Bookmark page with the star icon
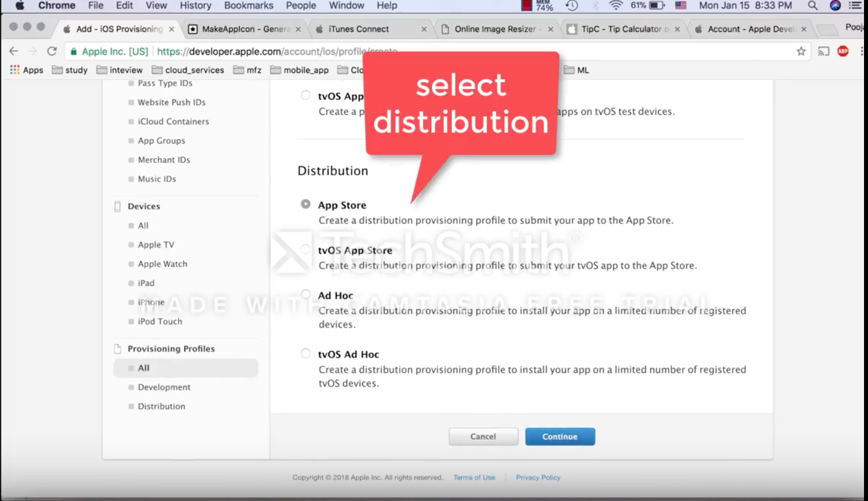This screenshot has height=501, width=868. pos(801,51)
